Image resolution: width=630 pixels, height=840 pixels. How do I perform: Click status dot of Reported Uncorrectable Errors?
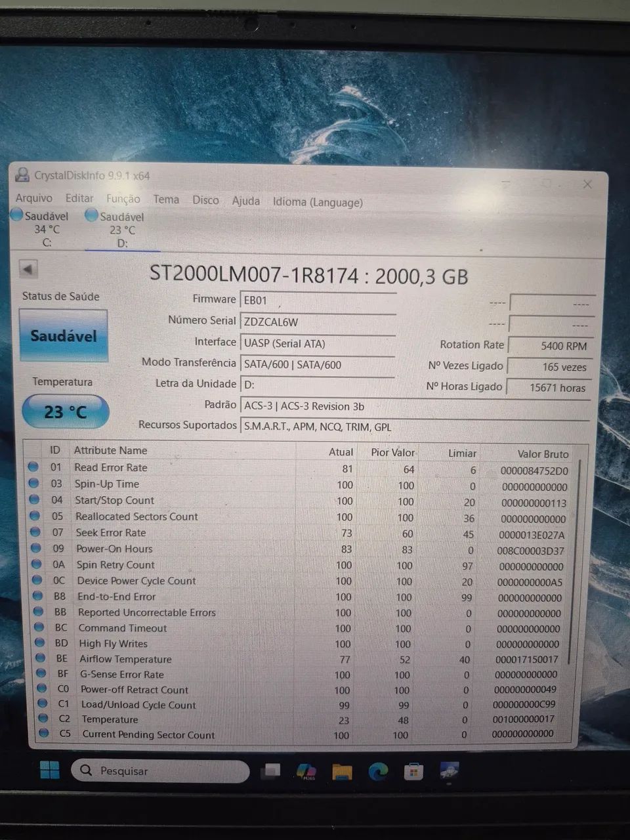pyautogui.click(x=39, y=612)
